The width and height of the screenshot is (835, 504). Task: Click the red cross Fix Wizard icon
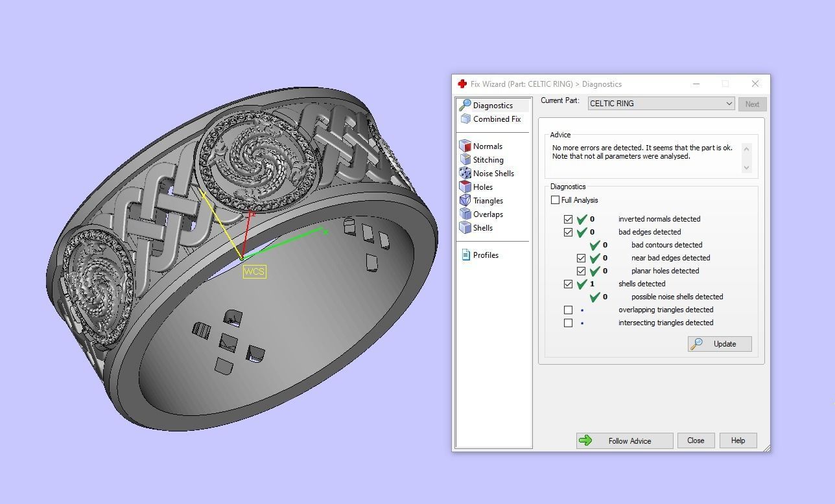[462, 84]
